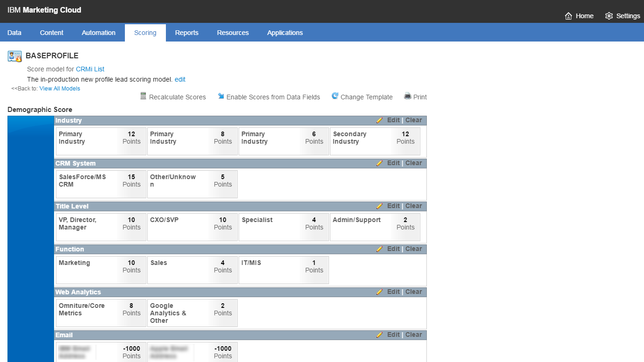Open the Print option via its printer icon
Screen dimensions: 644x362
pyautogui.click(x=407, y=96)
